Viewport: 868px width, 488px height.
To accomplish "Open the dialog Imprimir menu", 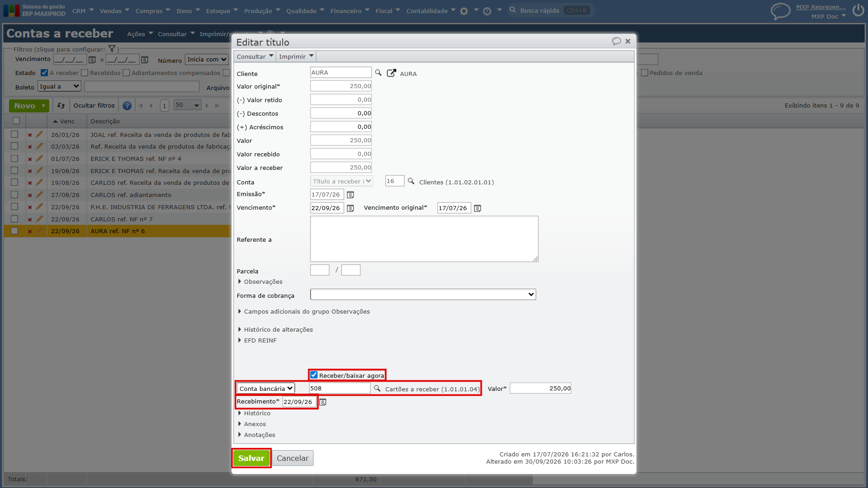I will [296, 56].
